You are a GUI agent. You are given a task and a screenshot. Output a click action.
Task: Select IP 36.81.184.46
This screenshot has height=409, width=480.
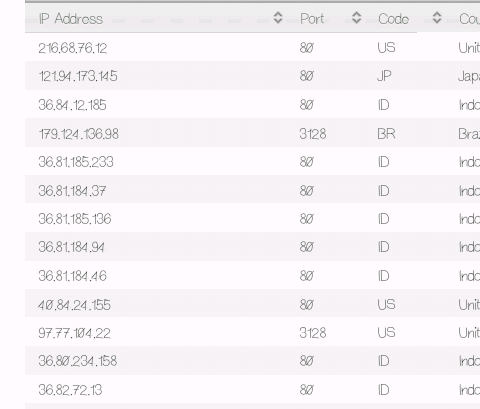[x=72, y=276]
